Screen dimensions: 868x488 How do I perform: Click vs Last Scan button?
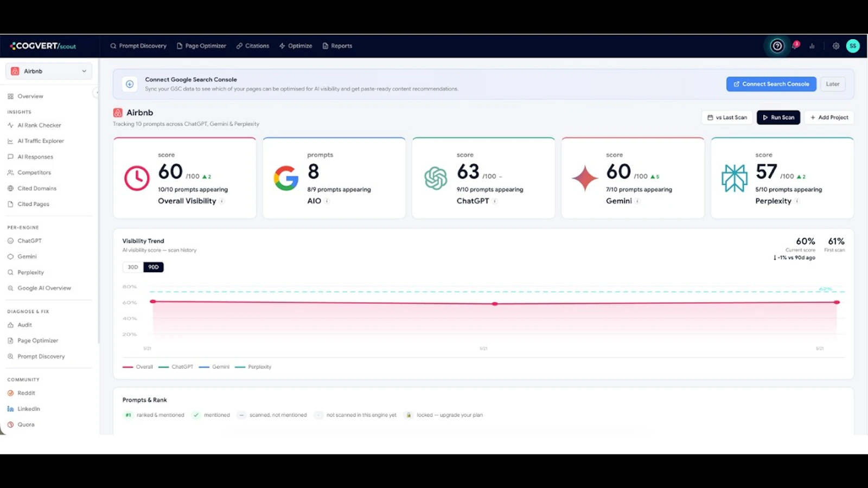coord(727,118)
